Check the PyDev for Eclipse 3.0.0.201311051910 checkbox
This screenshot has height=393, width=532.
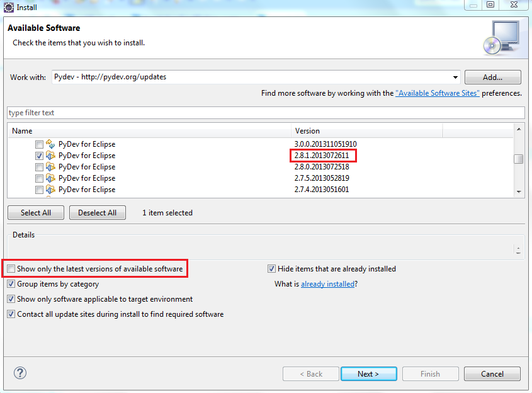tap(40, 145)
